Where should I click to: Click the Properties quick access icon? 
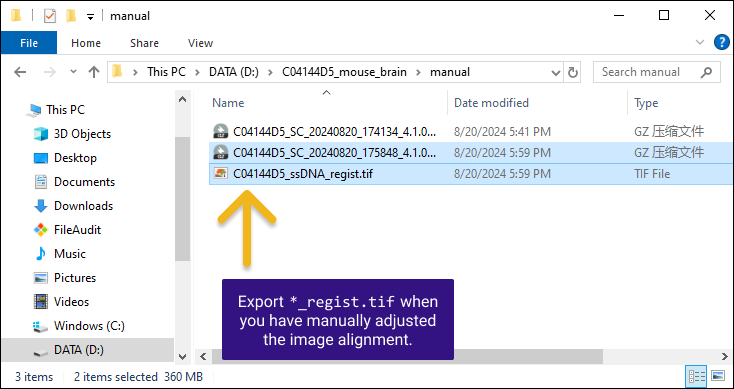49,16
